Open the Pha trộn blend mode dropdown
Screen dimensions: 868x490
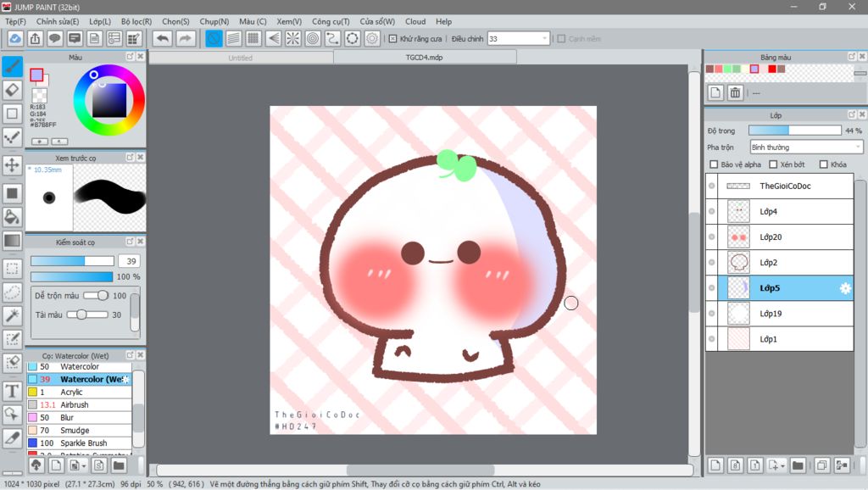(806, 148)
